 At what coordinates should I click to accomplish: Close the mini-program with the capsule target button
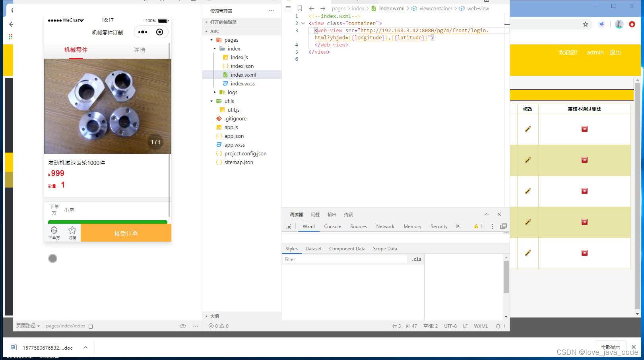159,32
